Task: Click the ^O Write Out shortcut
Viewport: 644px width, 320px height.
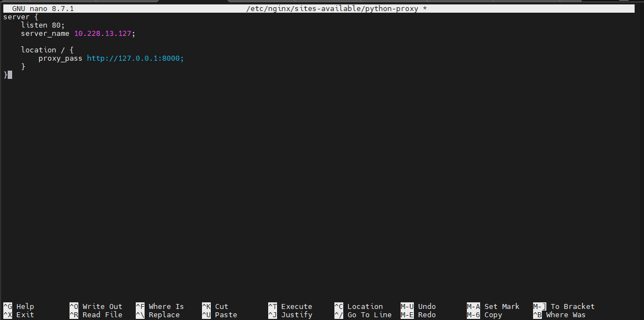Action: tap(96, 306)
